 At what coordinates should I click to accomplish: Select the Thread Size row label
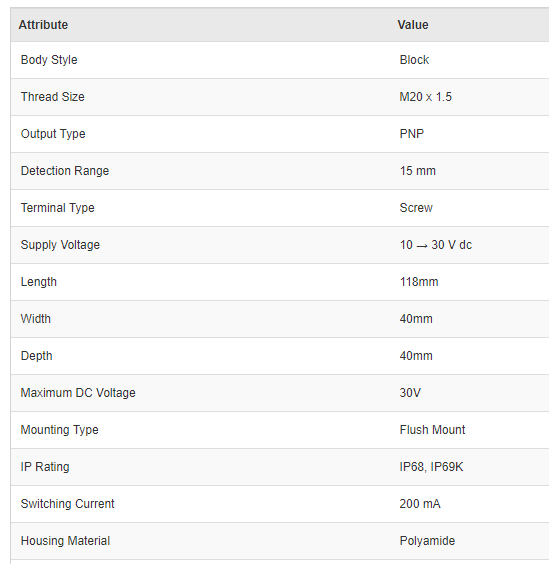click(53, 97)
